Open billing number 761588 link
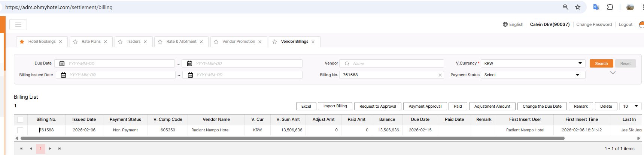Image resolution: width=644 pixels, height=155 pixels. [46, 130]
